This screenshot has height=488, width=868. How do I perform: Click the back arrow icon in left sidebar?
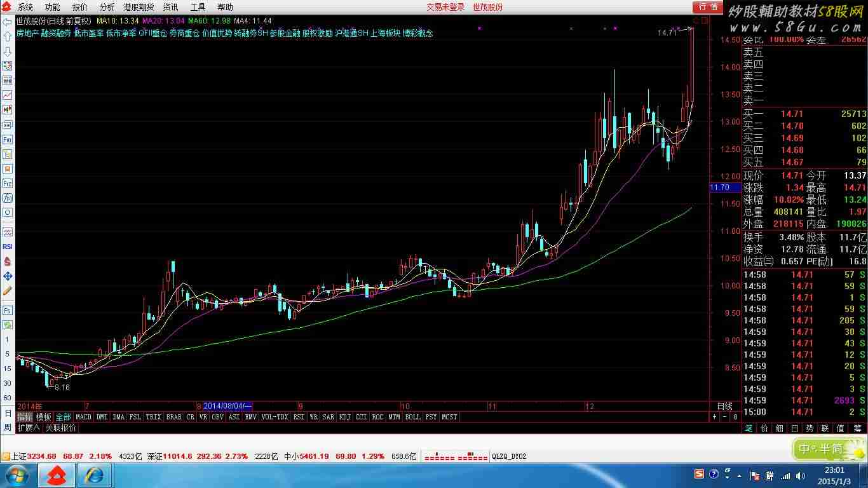point(8,22)
